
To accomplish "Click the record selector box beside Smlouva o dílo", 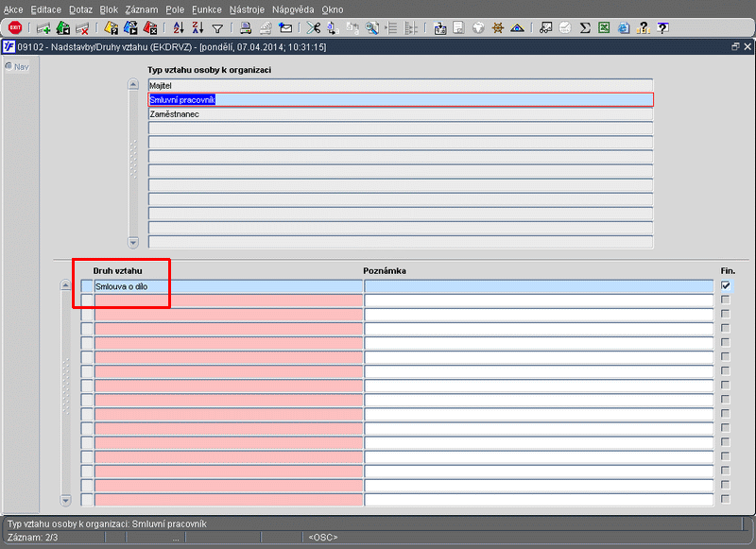I will (87, 286).
